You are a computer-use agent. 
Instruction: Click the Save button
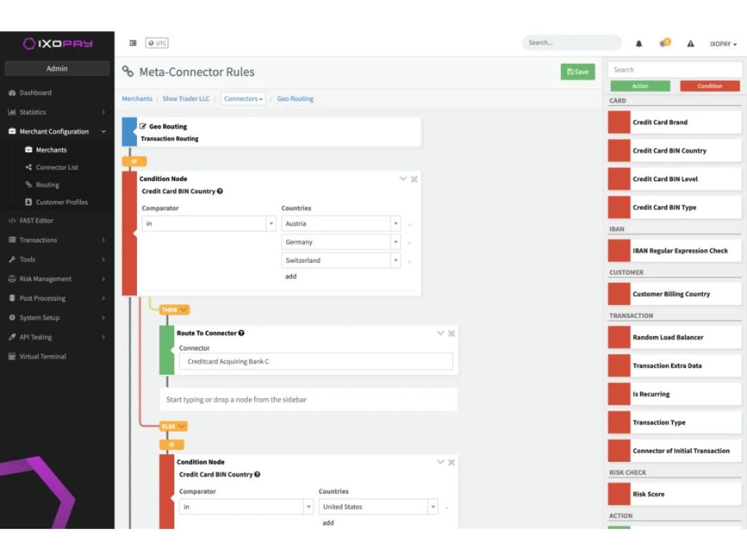tap(578, 72)
